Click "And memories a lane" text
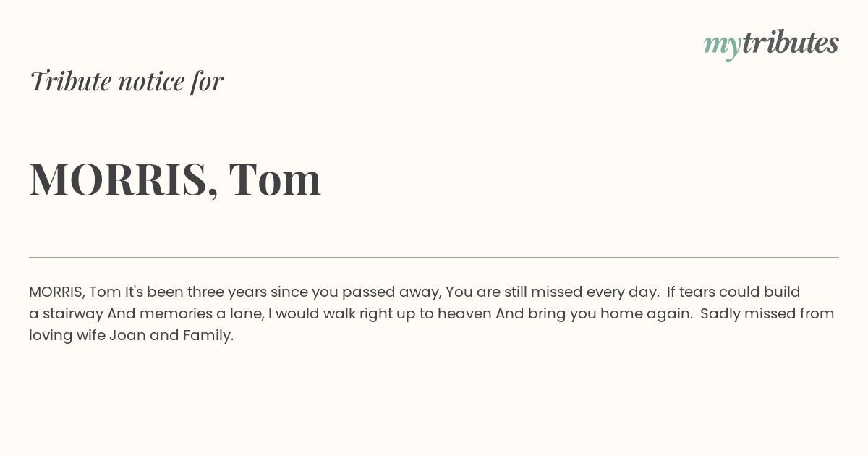The height and width of the screenshot is (456, 868). pos(185,314)
